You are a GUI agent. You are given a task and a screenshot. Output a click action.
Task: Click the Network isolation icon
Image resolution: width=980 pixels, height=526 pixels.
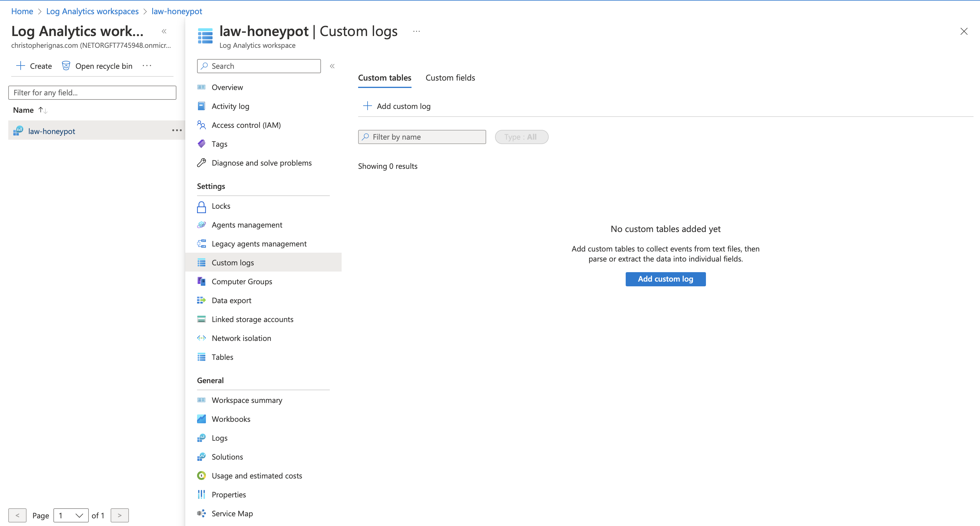tap(201, 338)
